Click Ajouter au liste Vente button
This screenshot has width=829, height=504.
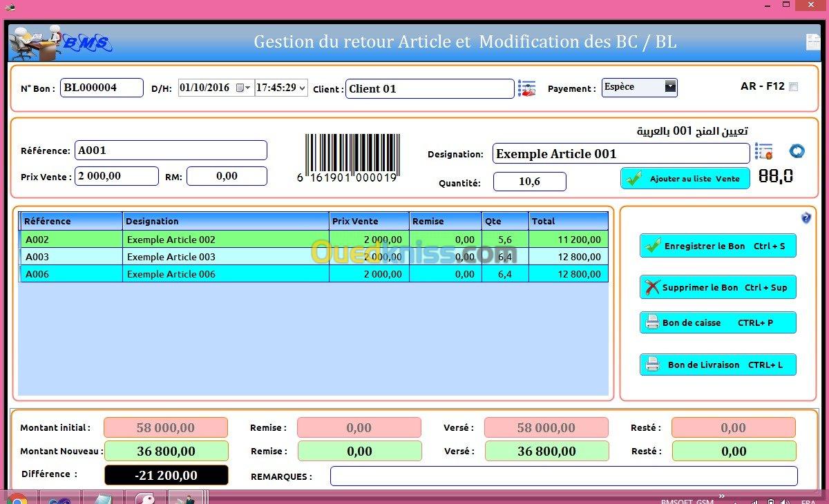click(685, 179)
